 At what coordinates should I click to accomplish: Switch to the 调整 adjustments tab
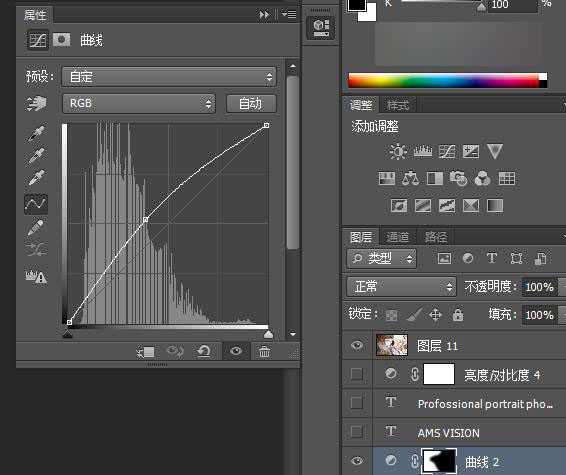[361, 105]
